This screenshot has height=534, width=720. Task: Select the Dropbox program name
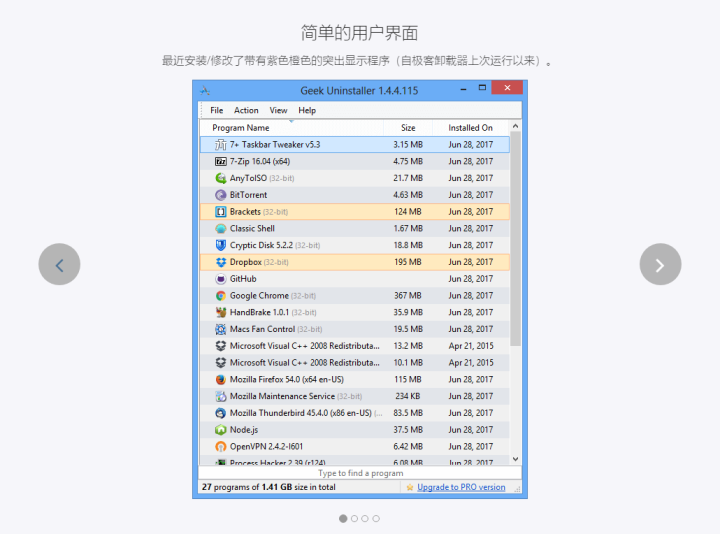tap(246, 262)
